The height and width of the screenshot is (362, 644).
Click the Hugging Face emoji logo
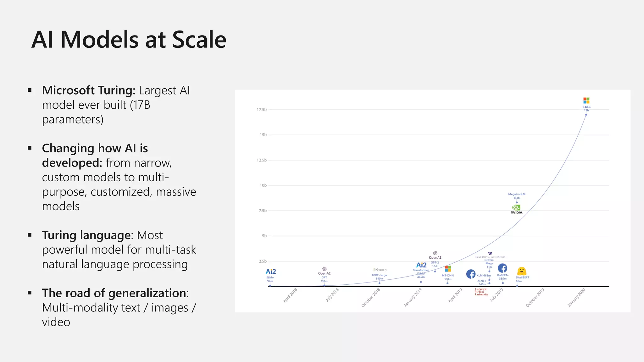point(521,271)
